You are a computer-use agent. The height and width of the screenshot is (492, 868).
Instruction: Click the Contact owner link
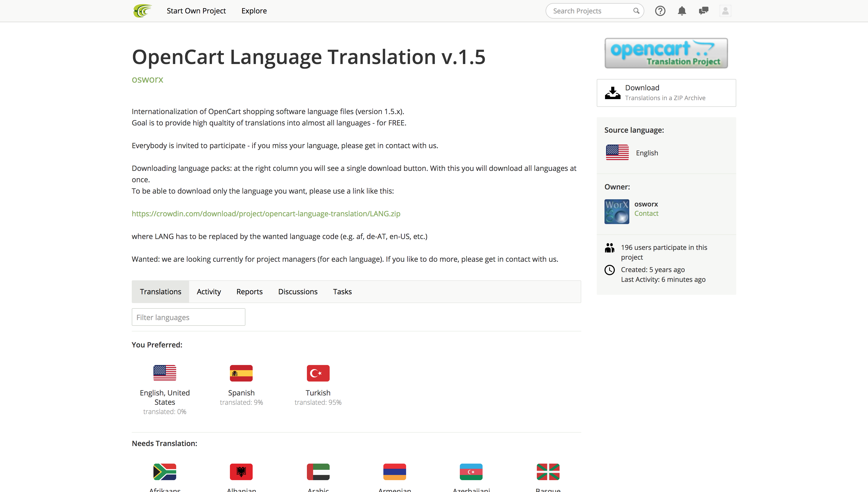coord(646,213)
